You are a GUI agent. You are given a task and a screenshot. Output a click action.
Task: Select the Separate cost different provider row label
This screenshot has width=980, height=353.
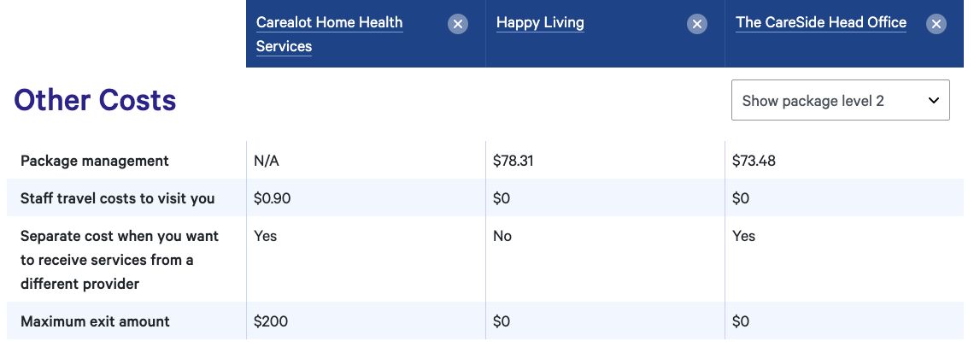120,260
